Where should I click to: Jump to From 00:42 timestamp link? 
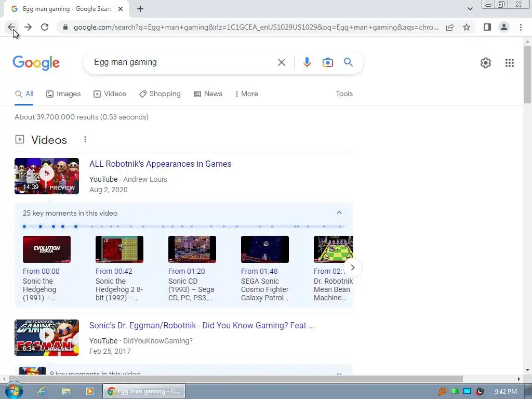pos(114,271)
